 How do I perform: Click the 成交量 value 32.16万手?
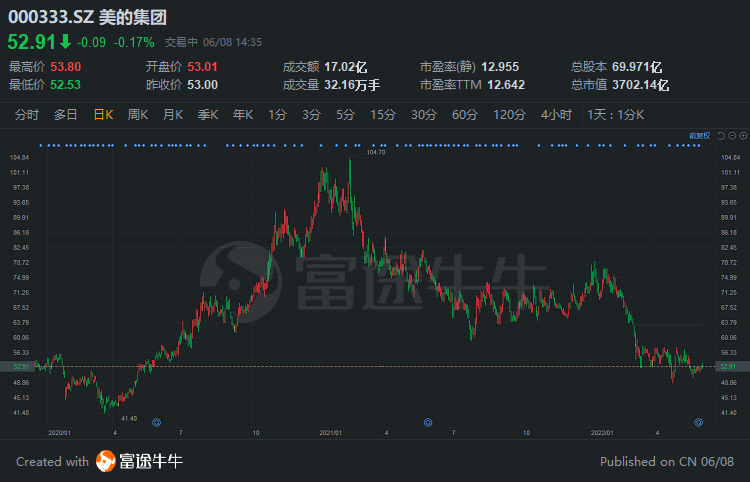tap(352, 85)
